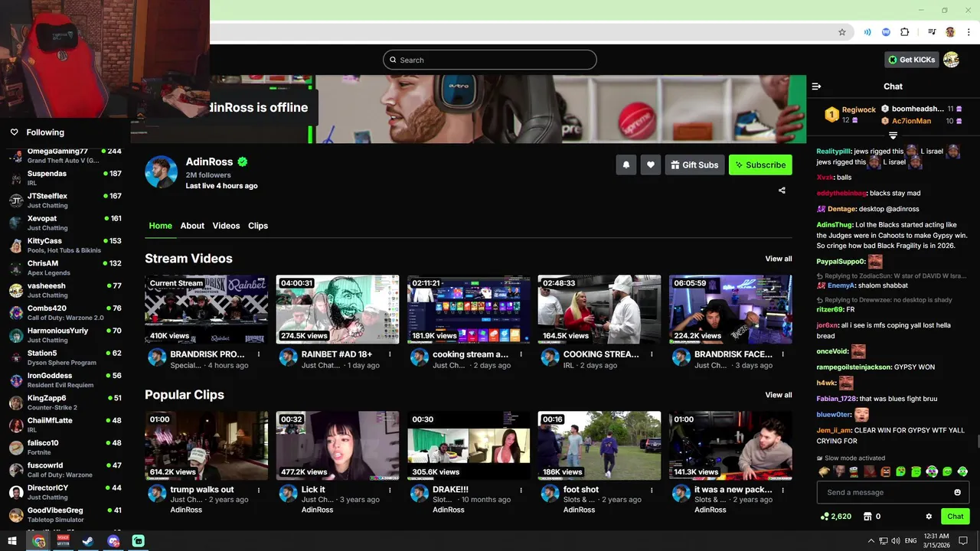980x551 pixels.
Task: Click AdinRoss profile avatar beside channel name
Action: point(162,172)
